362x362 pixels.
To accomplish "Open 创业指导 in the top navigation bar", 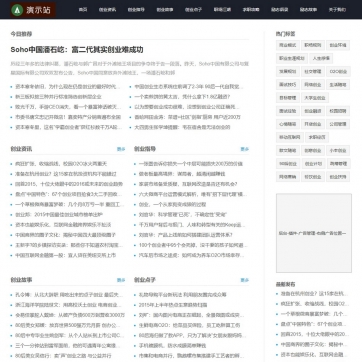I will (x=136, y=10).
